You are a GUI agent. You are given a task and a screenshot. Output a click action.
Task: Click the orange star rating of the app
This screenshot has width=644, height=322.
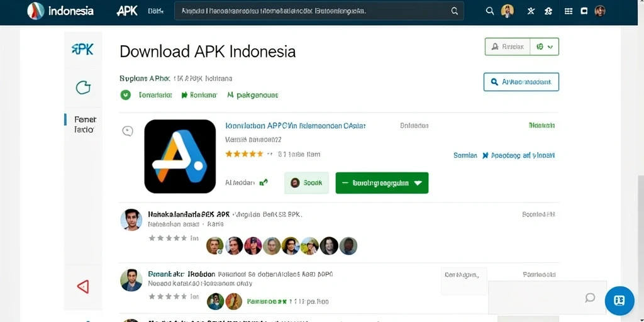[245, 154]
